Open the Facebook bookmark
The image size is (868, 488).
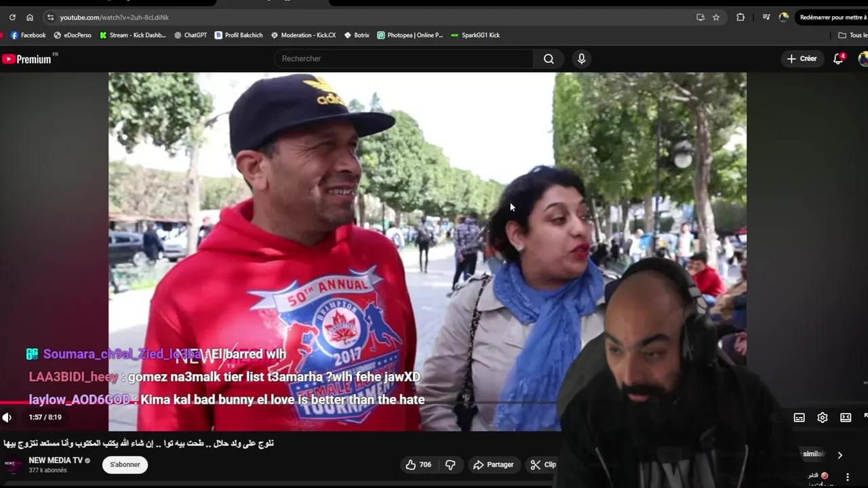pos(28,35)
